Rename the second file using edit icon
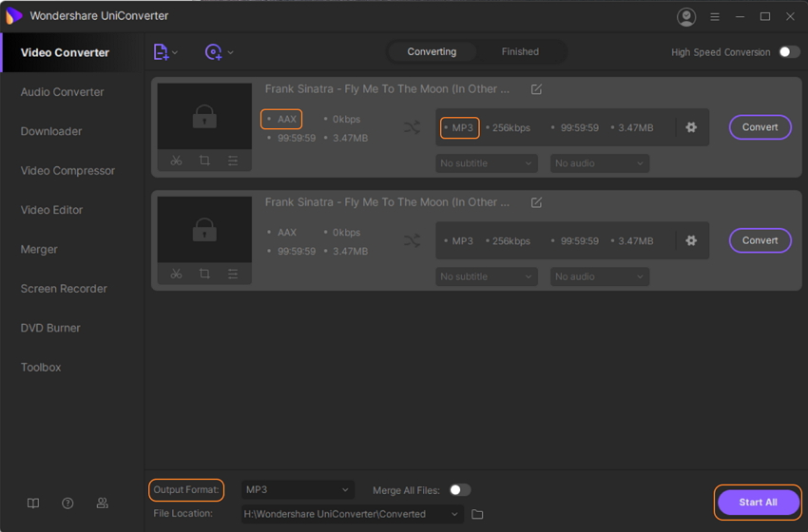Viewport: 808px width, 532px height. tap(536, 202)
